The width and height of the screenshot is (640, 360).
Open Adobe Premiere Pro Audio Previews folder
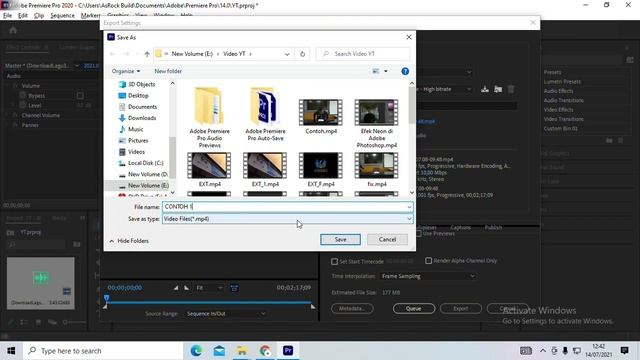pyautogui.click(x=209, y=118)
